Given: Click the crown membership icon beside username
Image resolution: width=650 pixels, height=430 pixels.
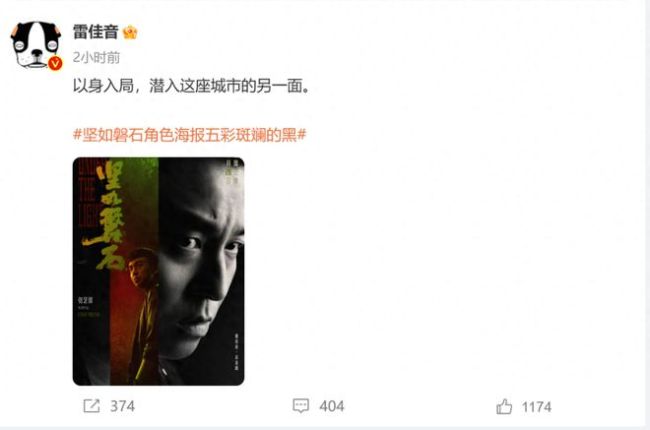Looking at the screenshot, I should [130, 32].
